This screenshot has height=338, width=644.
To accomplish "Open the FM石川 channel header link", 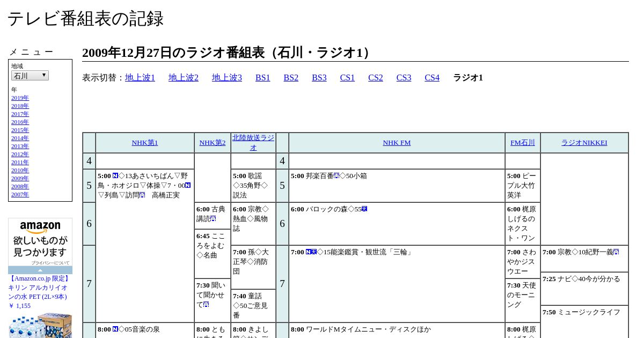I will [523, 143].
